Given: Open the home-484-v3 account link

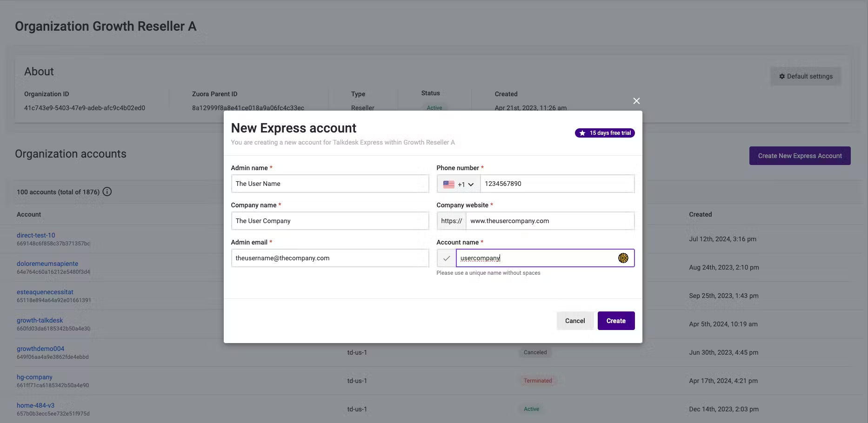Looking at the screenshot, I should pos(35,405).
